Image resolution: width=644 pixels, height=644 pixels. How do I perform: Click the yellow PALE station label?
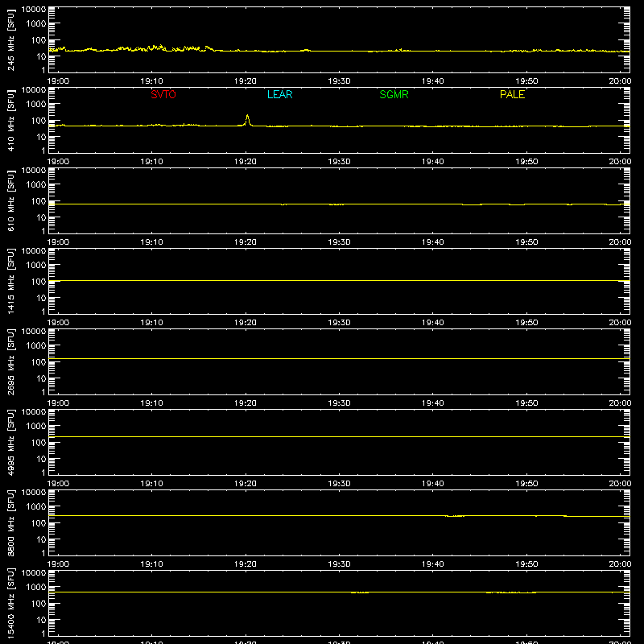click(512, 94)
